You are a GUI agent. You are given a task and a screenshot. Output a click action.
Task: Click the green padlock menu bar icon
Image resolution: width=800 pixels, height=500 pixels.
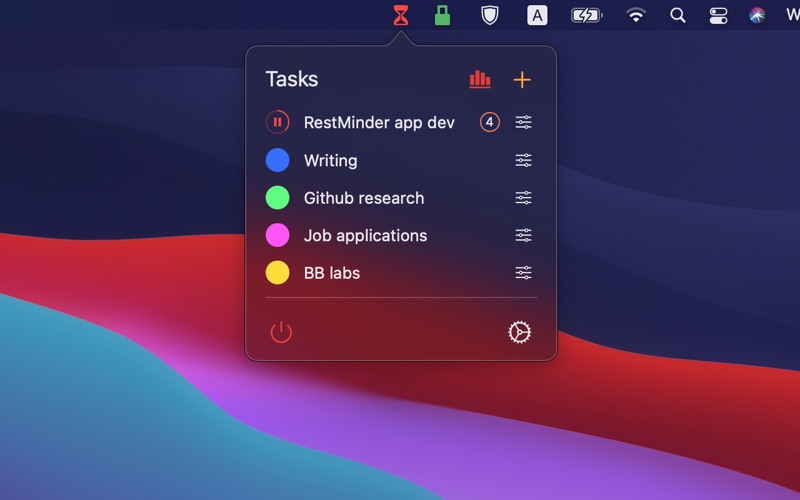442,15
